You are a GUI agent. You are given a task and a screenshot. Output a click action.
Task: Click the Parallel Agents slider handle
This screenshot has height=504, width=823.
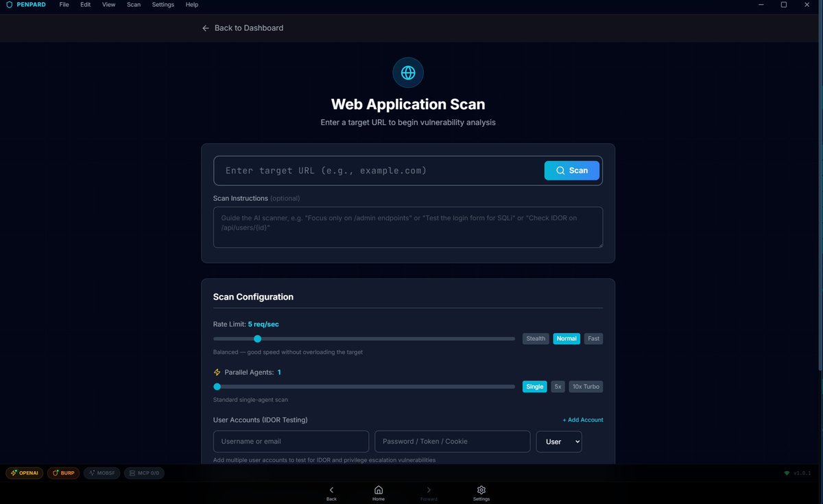coord(217,387)
